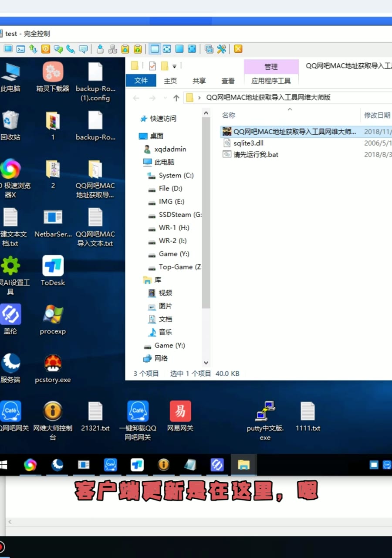Select WR-1 (H:) drive in navigation pane
The height and width of the screenshot is (558, 392).
(174, 228)
